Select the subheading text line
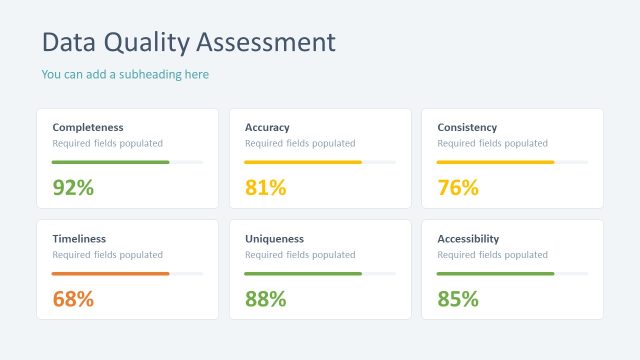The width and height of the screenshot is (640, 360). pos(125,74)
